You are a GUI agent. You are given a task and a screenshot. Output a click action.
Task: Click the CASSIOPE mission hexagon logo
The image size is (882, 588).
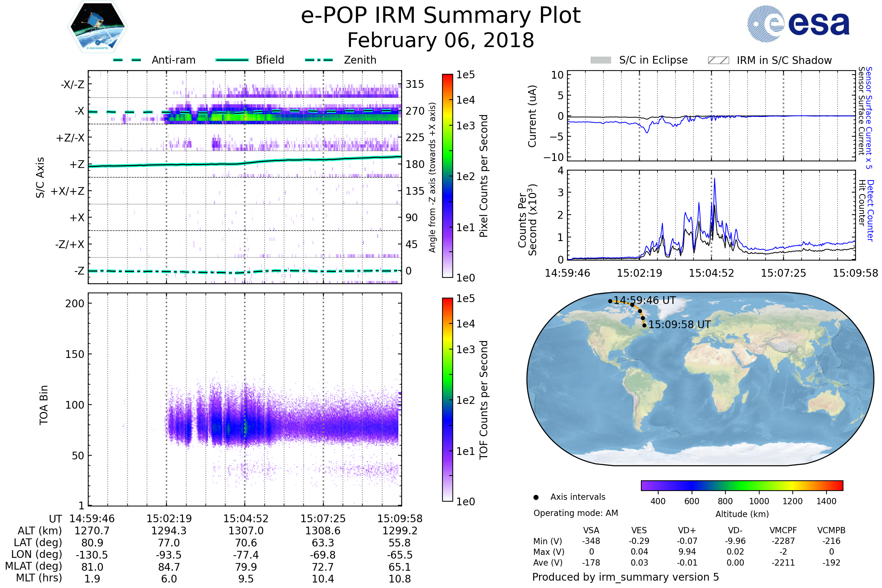point(97,27)
